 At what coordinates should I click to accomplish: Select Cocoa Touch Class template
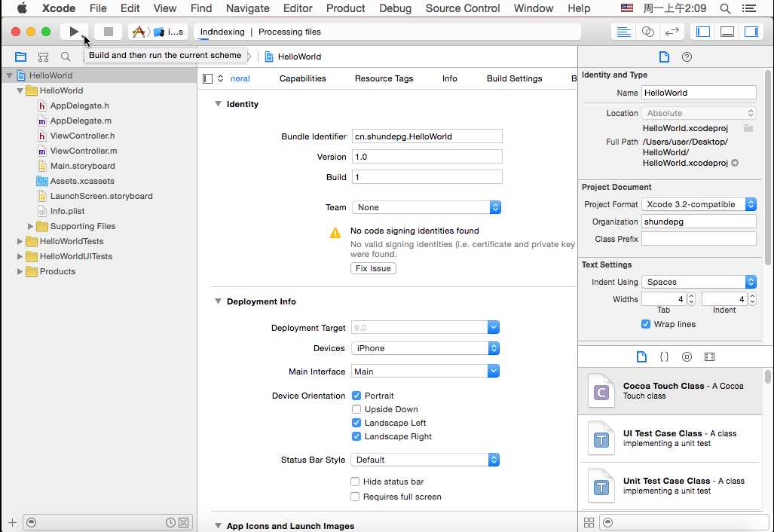point(670,391)
